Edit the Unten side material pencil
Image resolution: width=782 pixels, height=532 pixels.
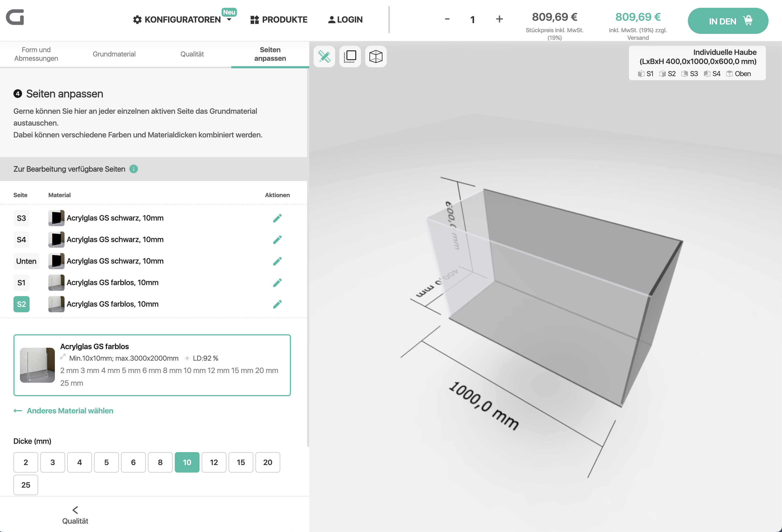(x=277, y=261)
